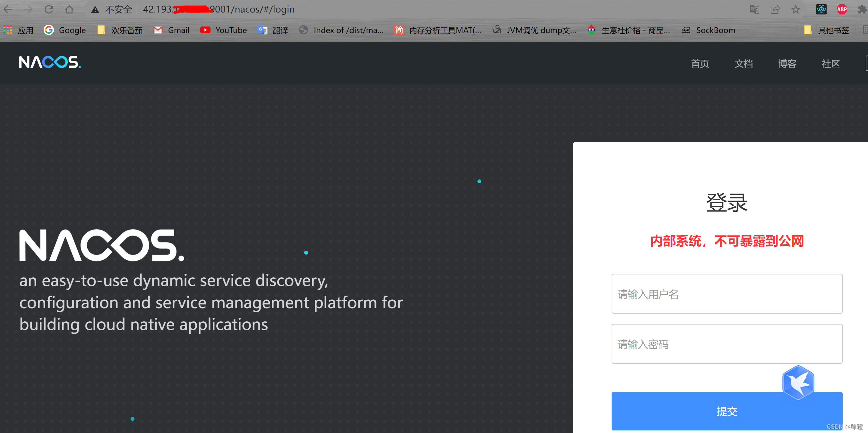The height and width of the screenshot is (433, 868).
Task: Open the 社区 navigation item
Action: pyautogui.click(x=830, y=63)
